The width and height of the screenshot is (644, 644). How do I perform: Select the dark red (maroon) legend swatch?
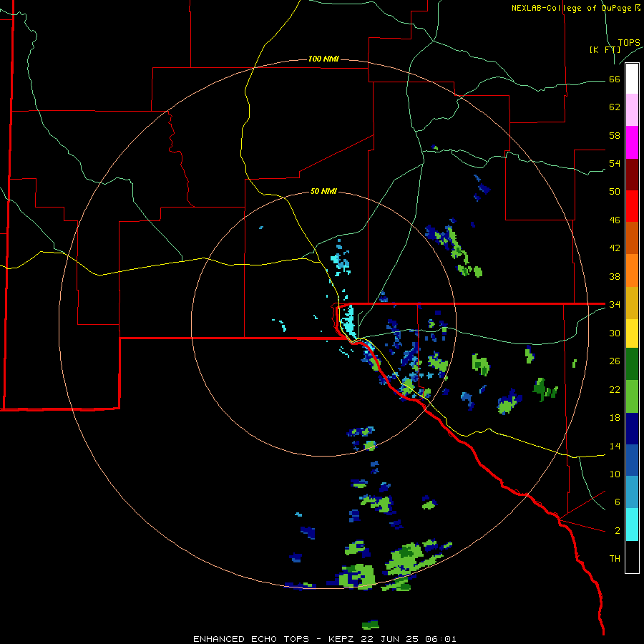632,175
